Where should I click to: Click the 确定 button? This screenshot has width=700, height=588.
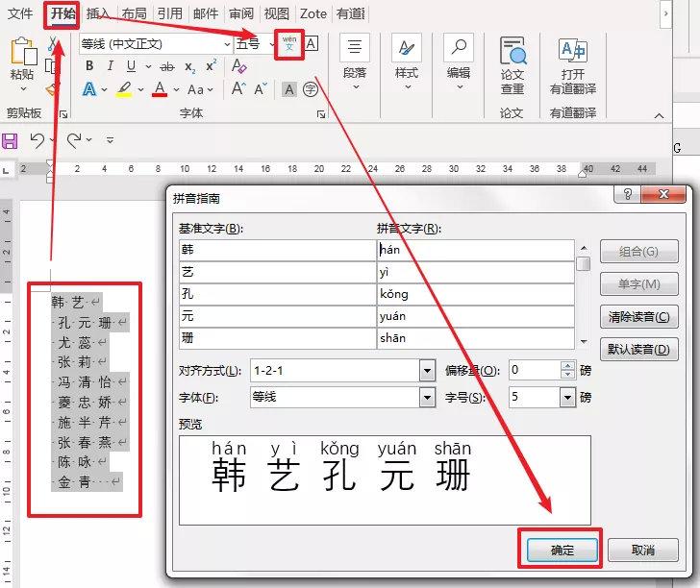coord(562,550)
